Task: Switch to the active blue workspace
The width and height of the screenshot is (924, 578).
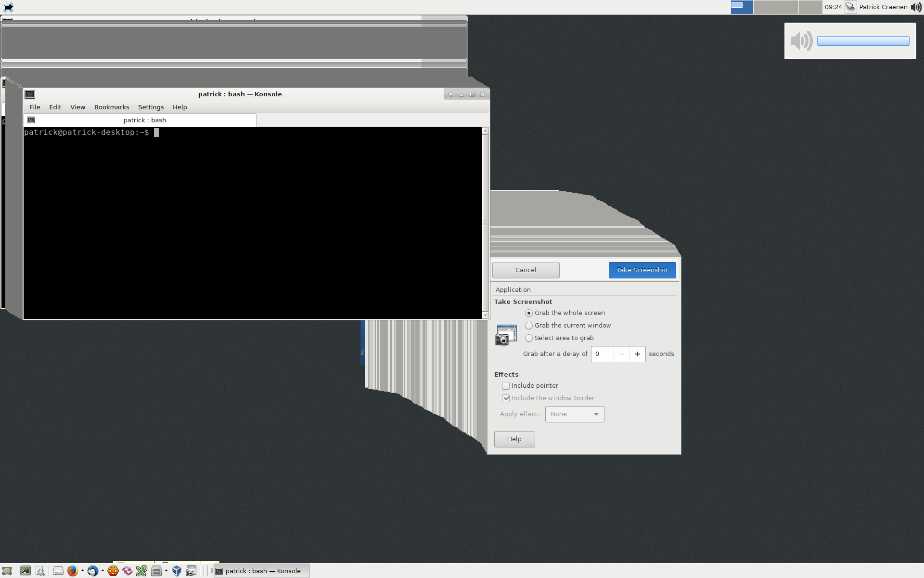Action: pos(742,7)
